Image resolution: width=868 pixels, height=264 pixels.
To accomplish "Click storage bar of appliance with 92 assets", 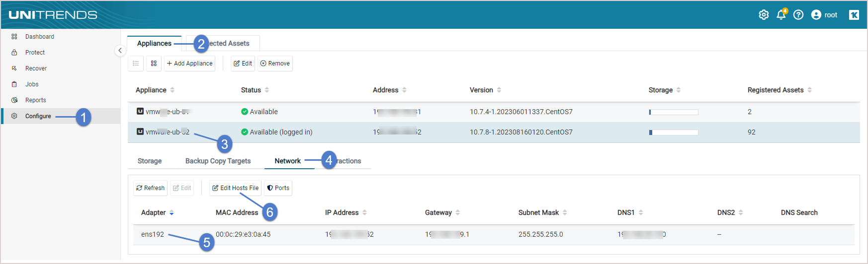I will tap(674, 132).
